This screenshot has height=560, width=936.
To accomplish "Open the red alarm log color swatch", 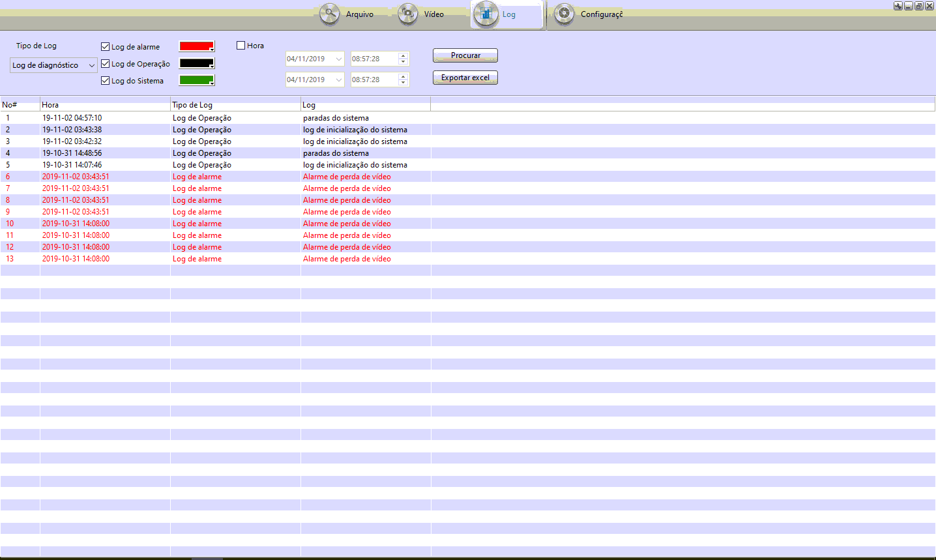I will point(196,46).
